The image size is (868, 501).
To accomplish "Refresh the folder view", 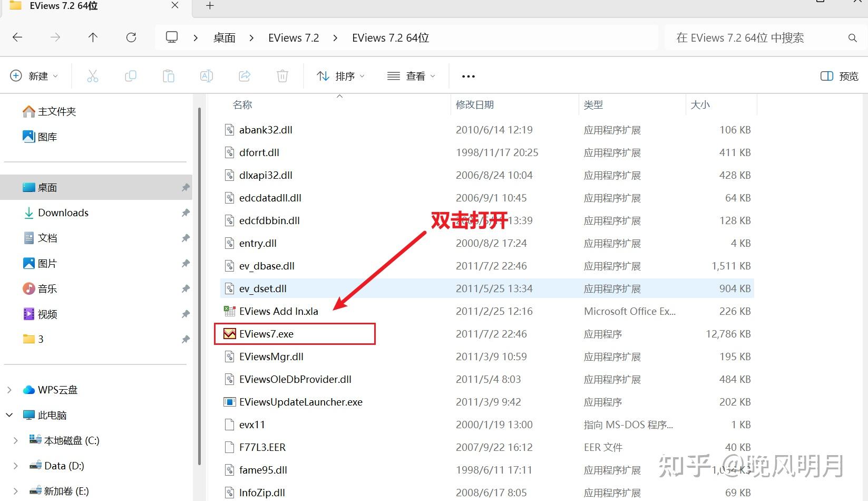I will tap(131, 37).
